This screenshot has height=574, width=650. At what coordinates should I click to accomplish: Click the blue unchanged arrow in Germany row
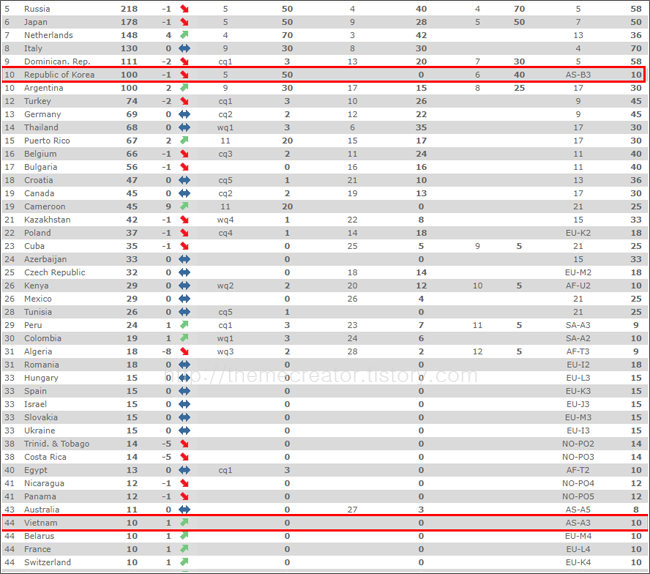coord(184,114)
